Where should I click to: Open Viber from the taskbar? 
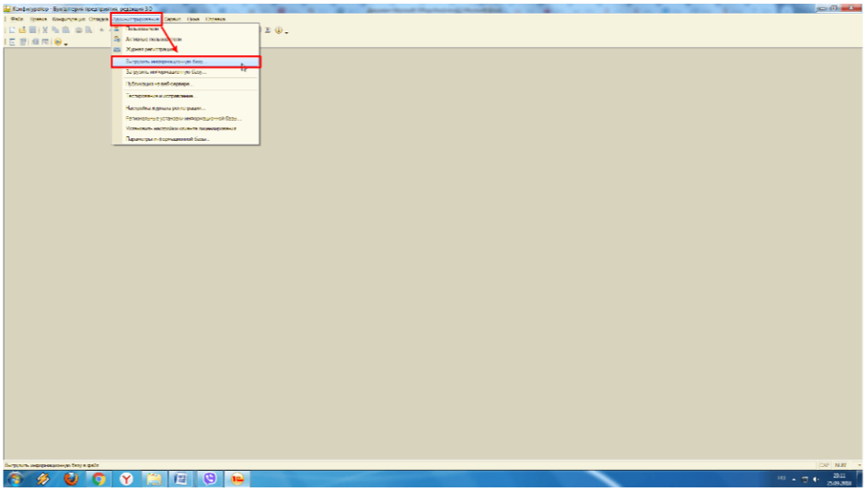(210, 479)
